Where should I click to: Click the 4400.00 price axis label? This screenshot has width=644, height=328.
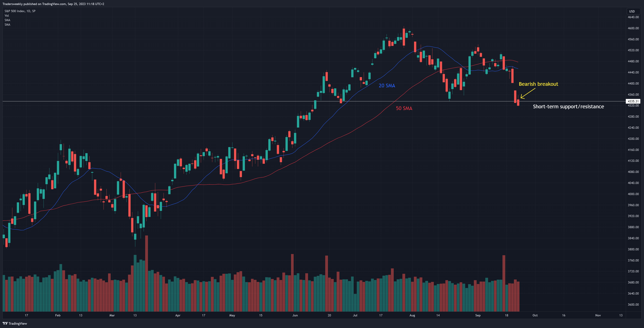coord(633,84)
